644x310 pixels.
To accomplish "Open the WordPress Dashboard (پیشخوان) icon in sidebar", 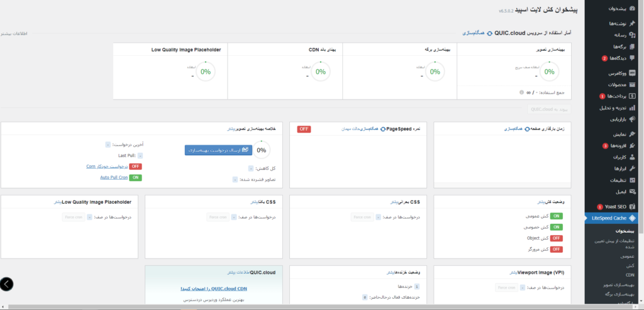I will pos(632,9).
